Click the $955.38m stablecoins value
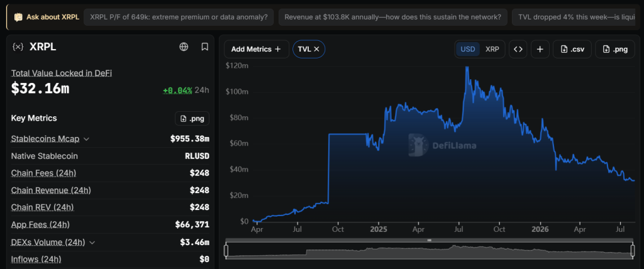Viewport: 644px width, 269px height. (x=190, y=139)
